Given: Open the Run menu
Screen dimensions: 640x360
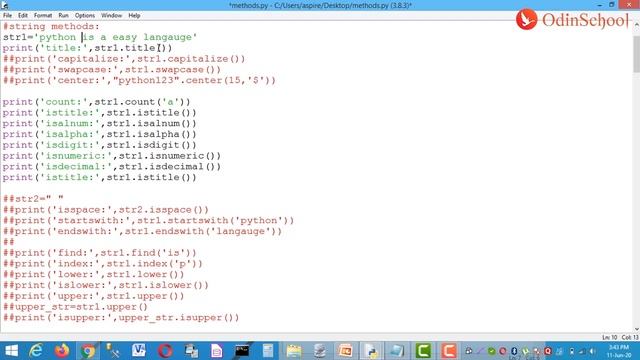Looking at the screenshot, I should tap(63, 16).
